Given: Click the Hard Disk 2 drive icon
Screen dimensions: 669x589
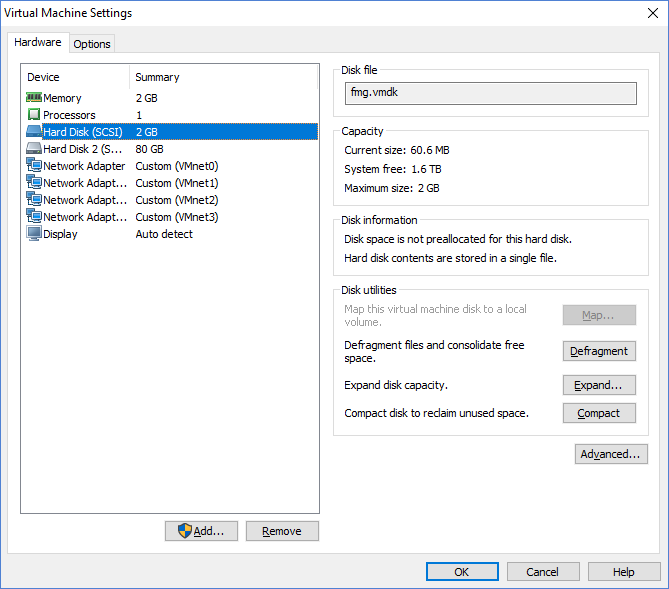Looking at the screenshot, I should (x=34, y=149).
